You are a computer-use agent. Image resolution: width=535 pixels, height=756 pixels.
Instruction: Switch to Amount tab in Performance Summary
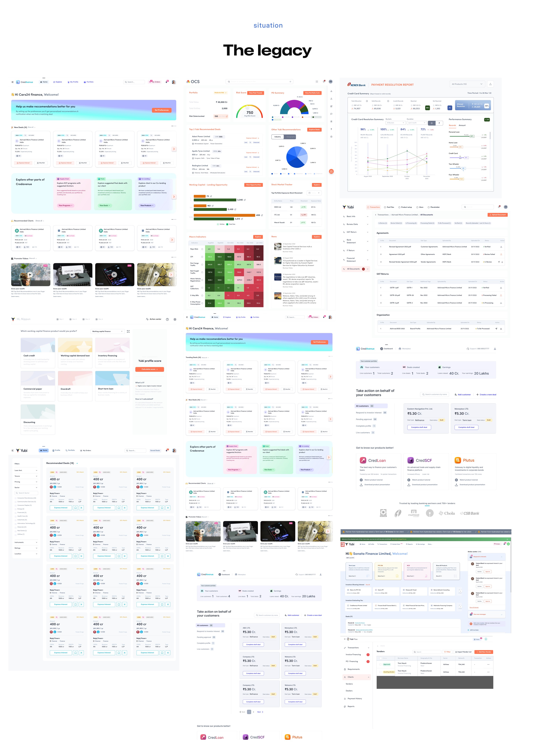[x=462, y=125]
